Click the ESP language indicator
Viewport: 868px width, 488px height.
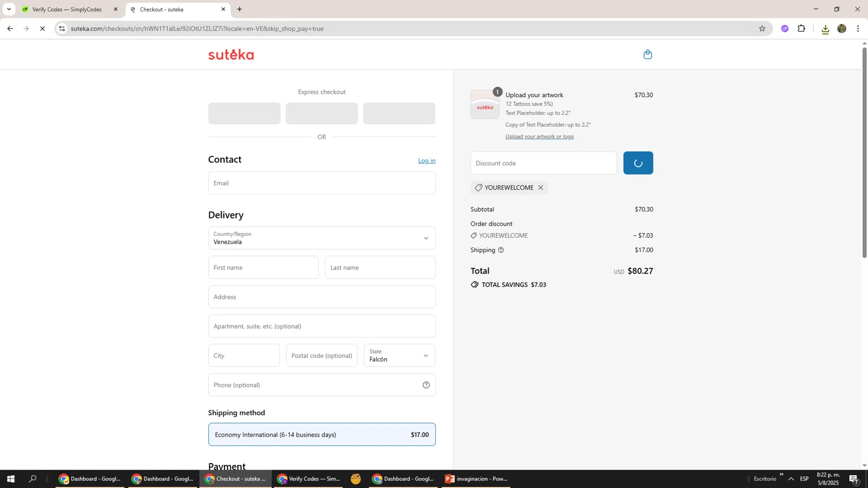[804, 479]
